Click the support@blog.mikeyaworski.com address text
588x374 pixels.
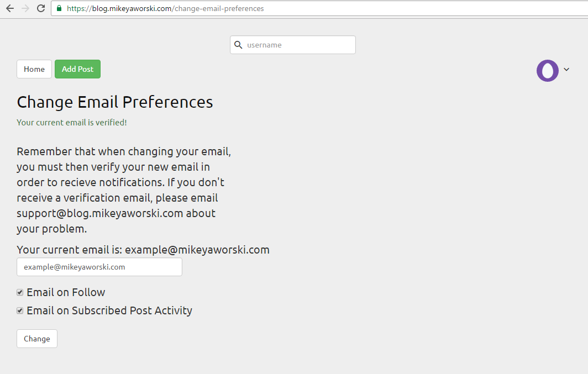tap(100, 213)
